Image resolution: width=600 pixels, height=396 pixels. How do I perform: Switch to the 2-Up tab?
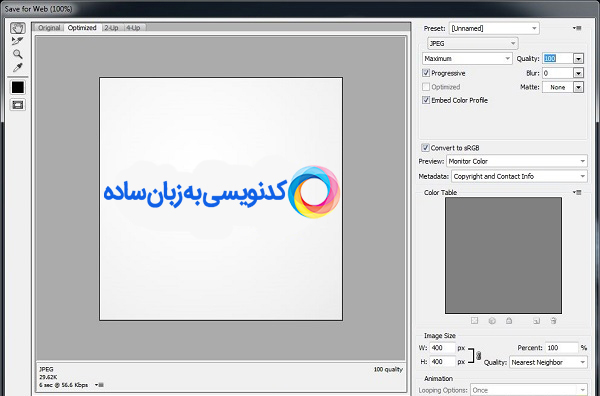[x=111, y=28]
